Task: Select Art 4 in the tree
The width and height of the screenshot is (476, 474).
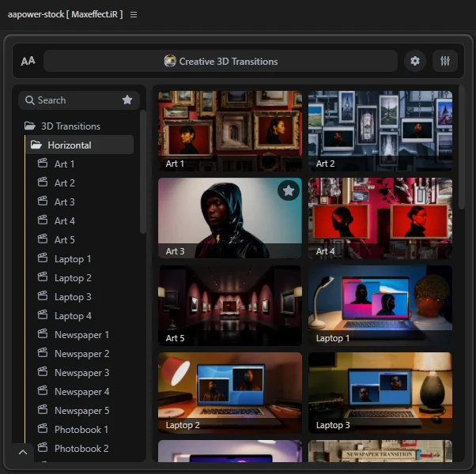Action: [64, 220]
